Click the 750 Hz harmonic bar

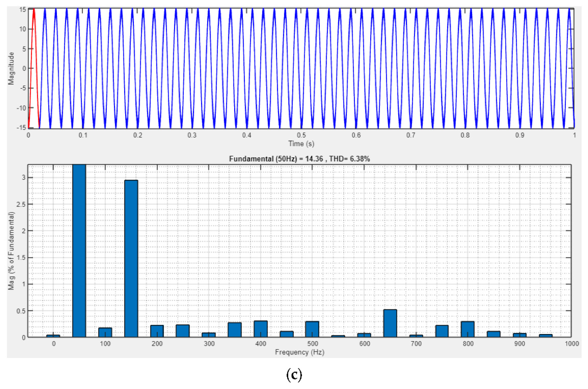(442, 331)
